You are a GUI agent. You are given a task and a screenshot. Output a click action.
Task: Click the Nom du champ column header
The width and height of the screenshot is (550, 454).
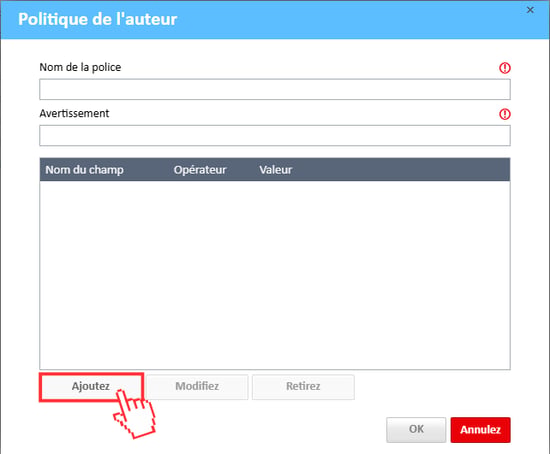[85, 170]
